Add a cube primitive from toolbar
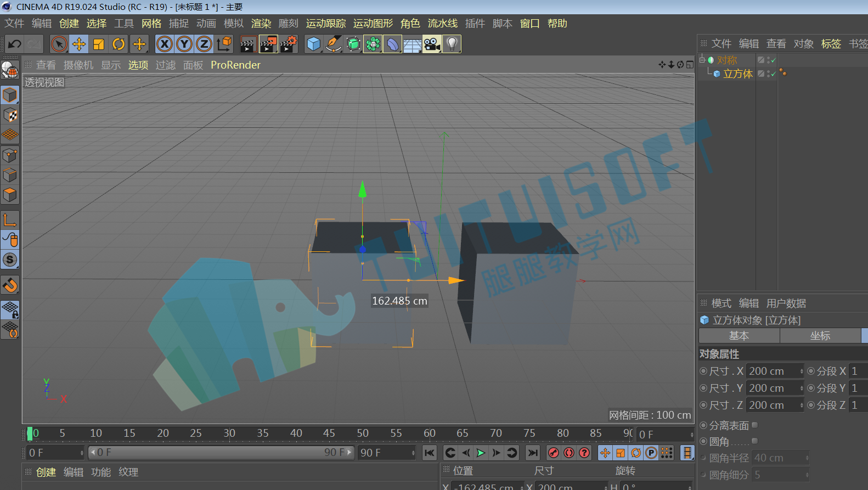This screenshot has width=868, height=490. tap(314, 44)
